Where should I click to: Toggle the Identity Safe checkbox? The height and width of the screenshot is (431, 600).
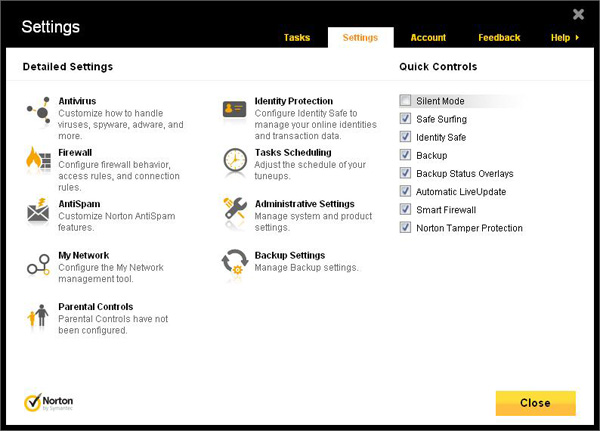point(405,137)
